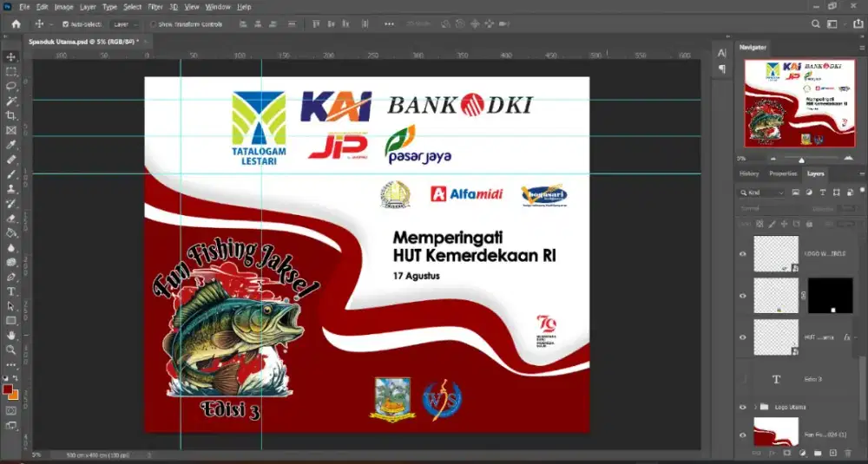This screenshot has height=464, width=868.
Task: Hide the Logo Utama group
Action: (x=743, y=407)
